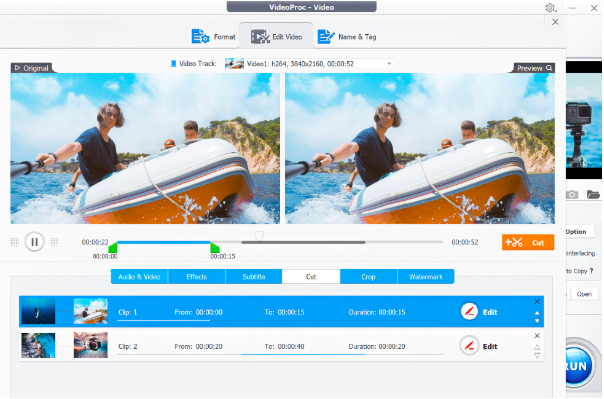Image resolution: width=604 pixels, height=399 pixels.
Task: Click the green start marker at 00:00:00
Action: click(113, 248)
